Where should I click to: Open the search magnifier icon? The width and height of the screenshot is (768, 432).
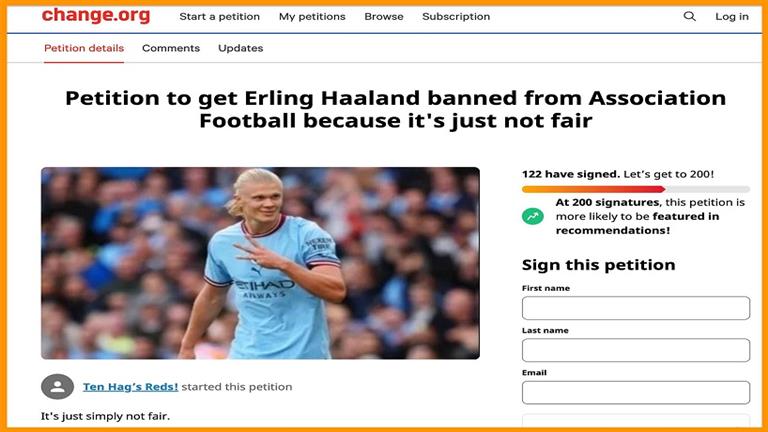coord(690,16)
